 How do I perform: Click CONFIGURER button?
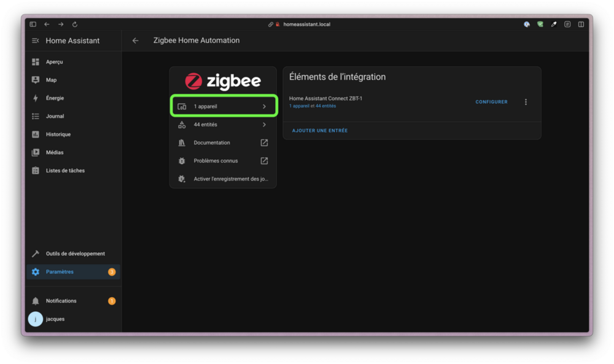[491, 102]
